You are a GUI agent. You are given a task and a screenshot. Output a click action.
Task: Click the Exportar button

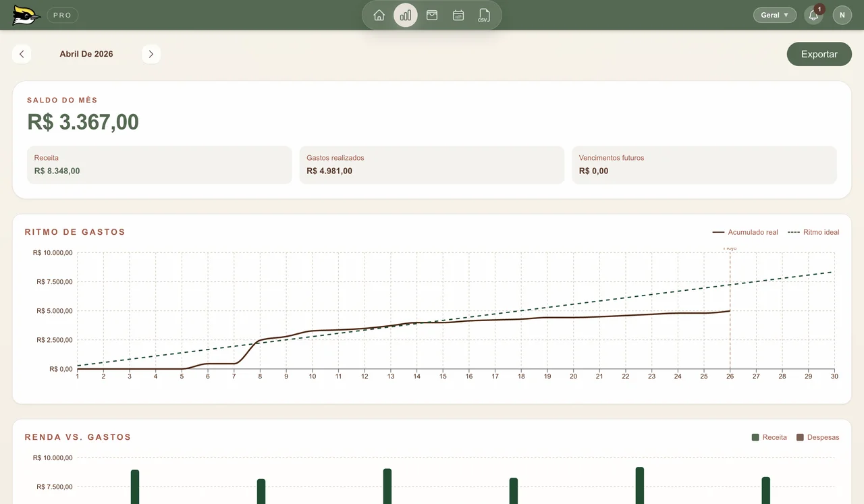coord(819,54)
